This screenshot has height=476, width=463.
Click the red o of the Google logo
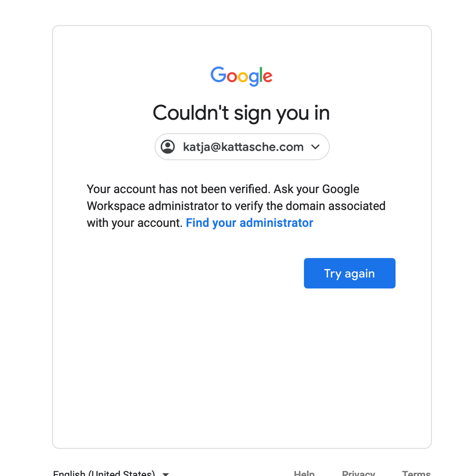point(232,77)
